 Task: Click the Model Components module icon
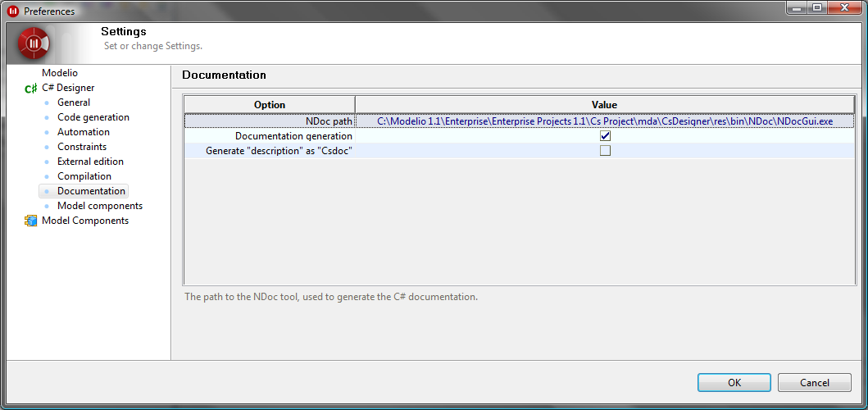point(30,221)
